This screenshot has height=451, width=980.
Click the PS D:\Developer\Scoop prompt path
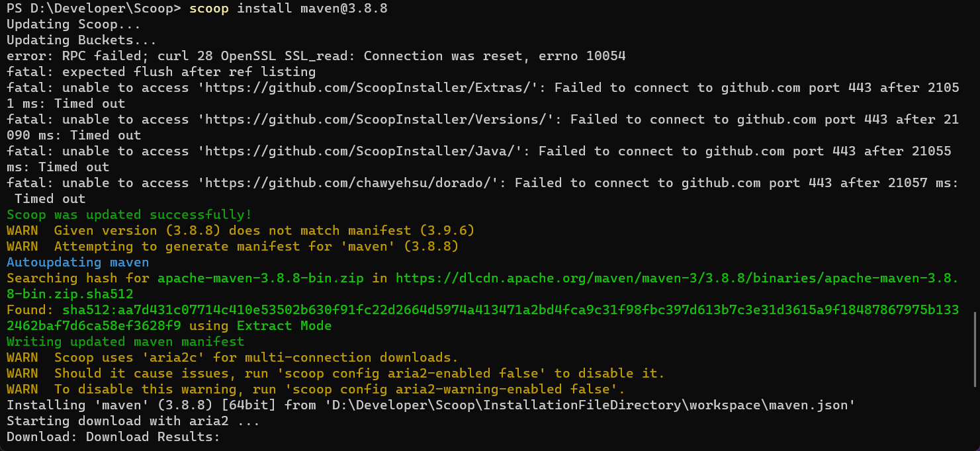click(x=93, y=9)
